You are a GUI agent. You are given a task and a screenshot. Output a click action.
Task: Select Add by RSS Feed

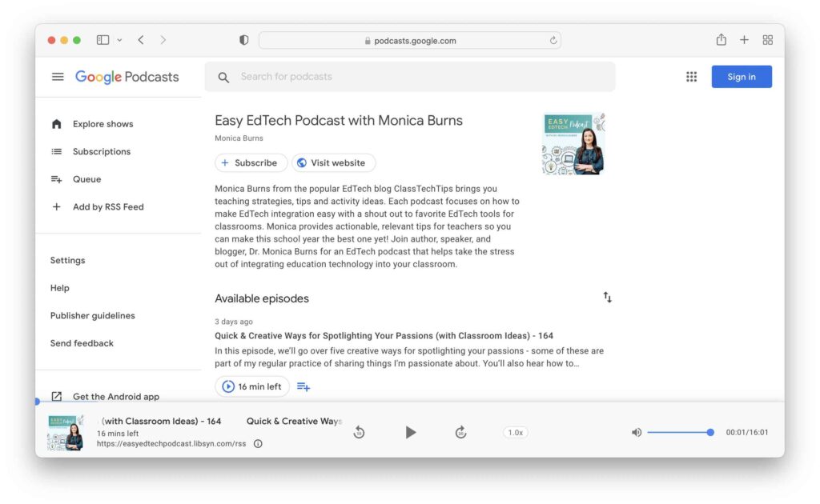[108, 207]
